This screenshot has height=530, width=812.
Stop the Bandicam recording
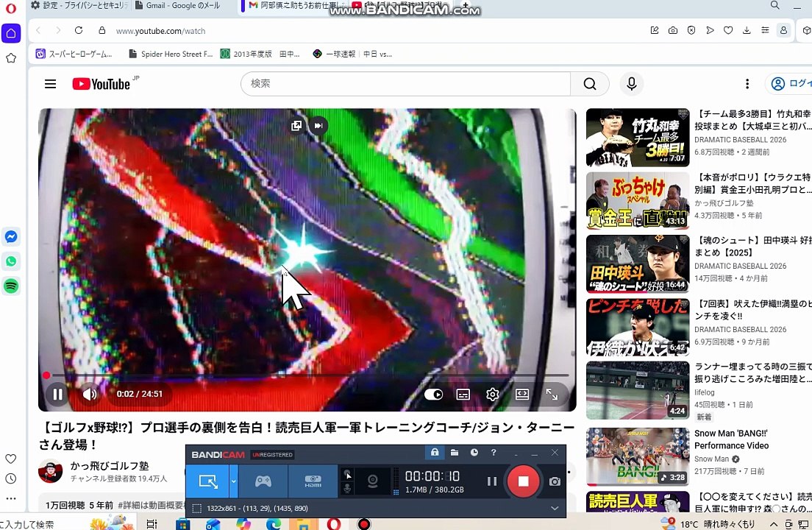[x=523, y=481]
